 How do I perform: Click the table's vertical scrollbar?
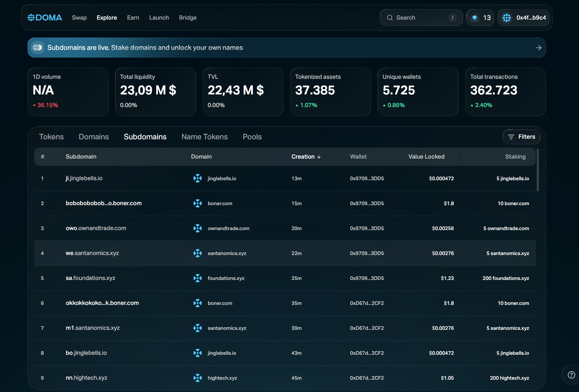(537, 170)
